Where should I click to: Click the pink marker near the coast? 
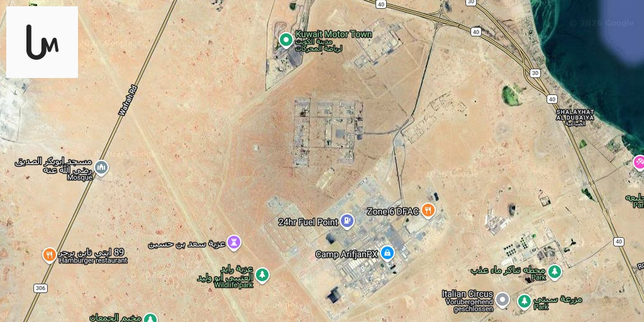(639, 162)
